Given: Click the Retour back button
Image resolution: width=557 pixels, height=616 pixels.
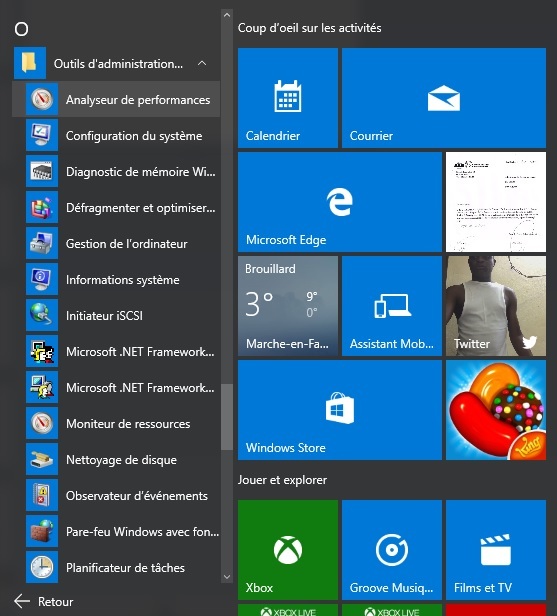Looking at the screenshot, I should point(44,601).
